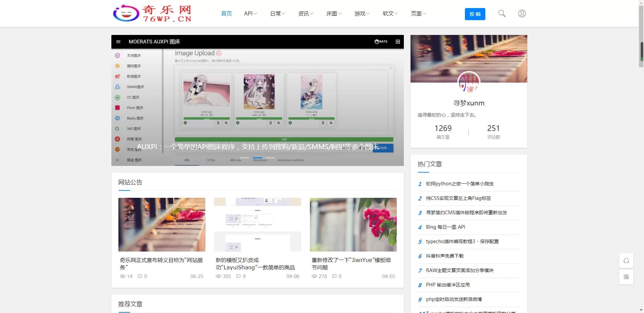
Task: Expand the 游戏 navigation dropdown
Action: (362, 13)
